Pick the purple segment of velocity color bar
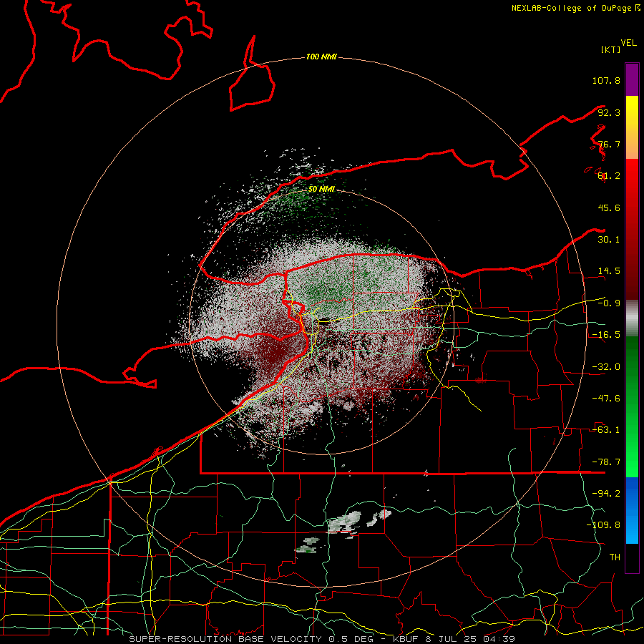This screenshot has width=644, height=644. pos(632,79)
